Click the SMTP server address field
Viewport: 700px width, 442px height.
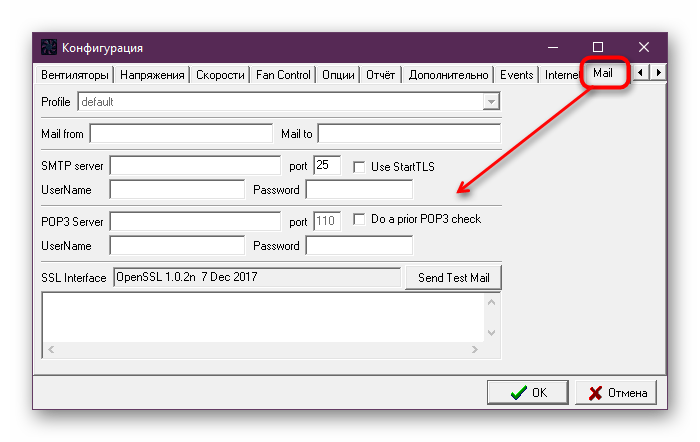click(195, 165)
